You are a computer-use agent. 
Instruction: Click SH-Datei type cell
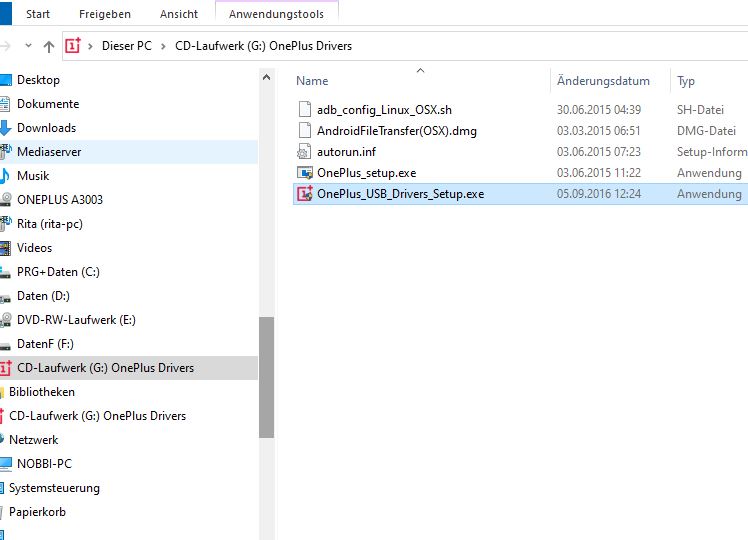[x=700, y=110]
